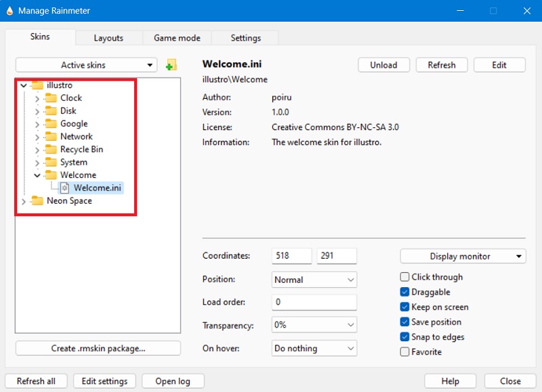This screenshot has width=542, height=392.
Task: Select the Network folder icon
Action: click(x=51, y=137)
